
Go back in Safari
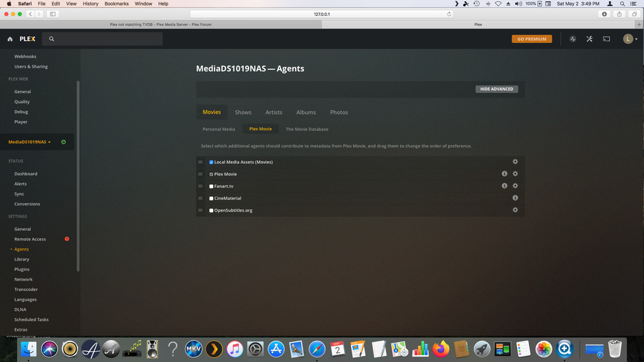pos(31,14)
